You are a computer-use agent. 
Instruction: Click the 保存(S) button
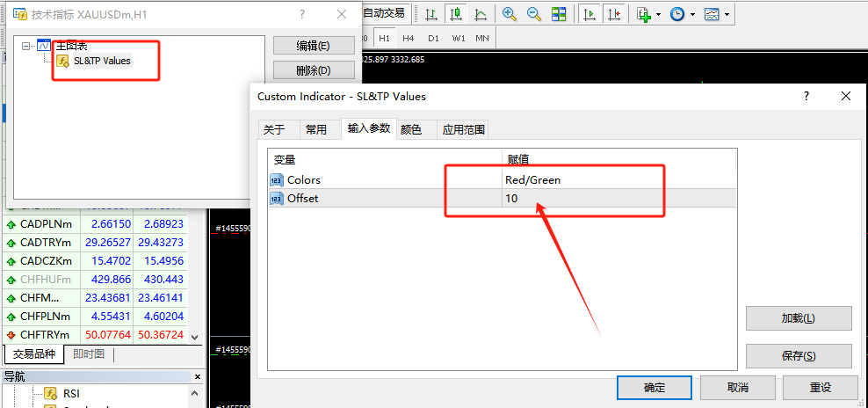[x=799, y=356]
